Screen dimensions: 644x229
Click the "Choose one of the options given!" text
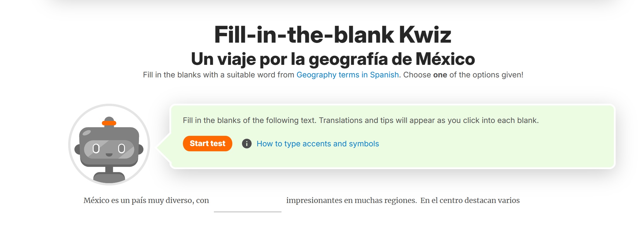coord(463,75)
